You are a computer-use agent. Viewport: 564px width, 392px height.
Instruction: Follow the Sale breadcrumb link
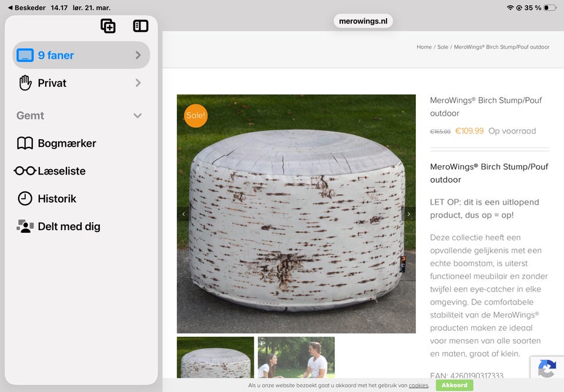443,47
